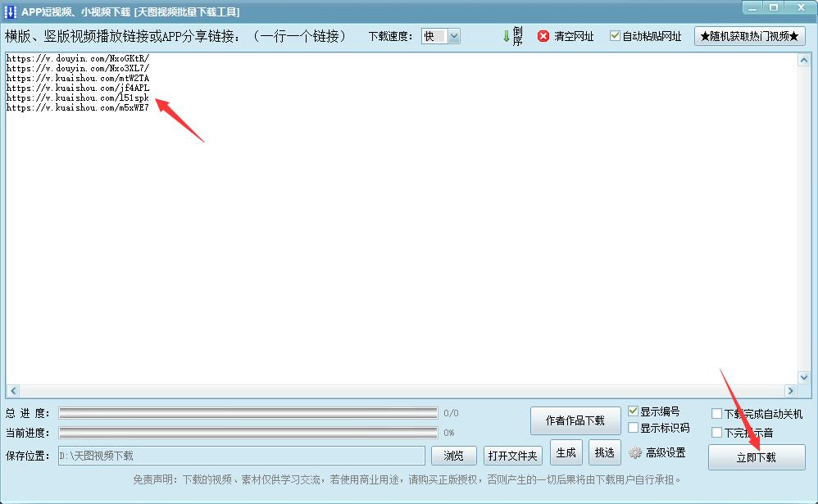Open advanced settings via the gear icon
Viewport: 818px width, 504px height.
pos(634,452)
